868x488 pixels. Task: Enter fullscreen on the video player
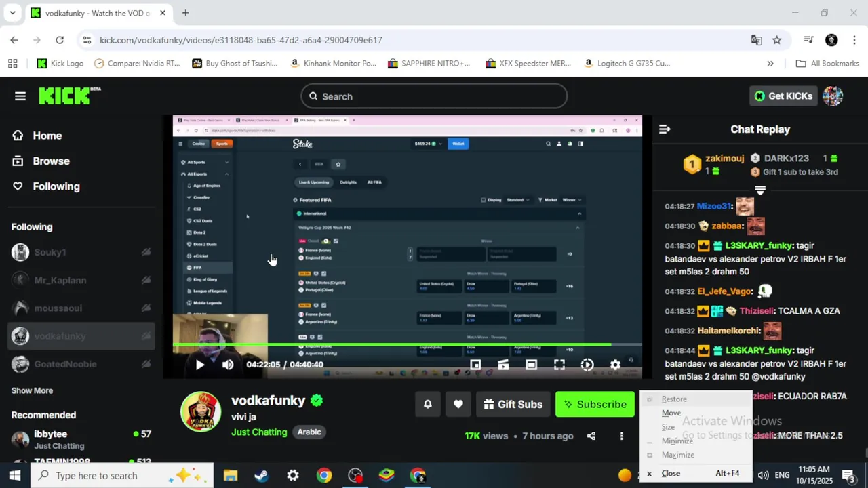click(559, 365)
